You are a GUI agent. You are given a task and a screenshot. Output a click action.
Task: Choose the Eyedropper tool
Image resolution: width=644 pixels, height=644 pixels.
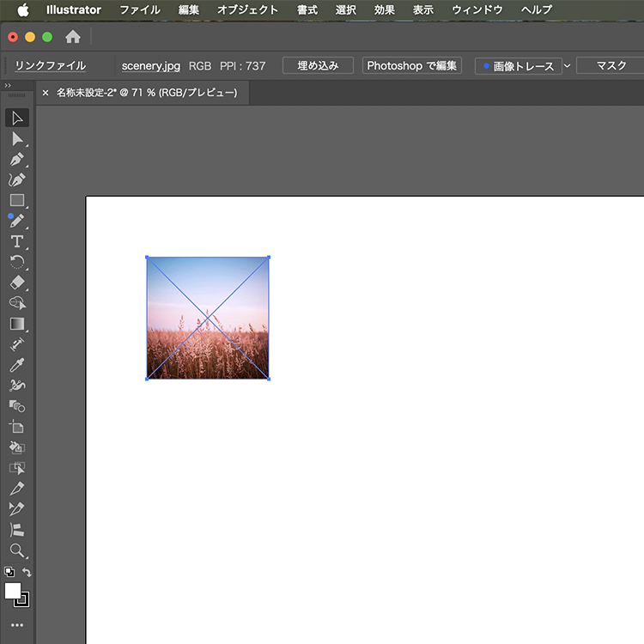point(17,365)
